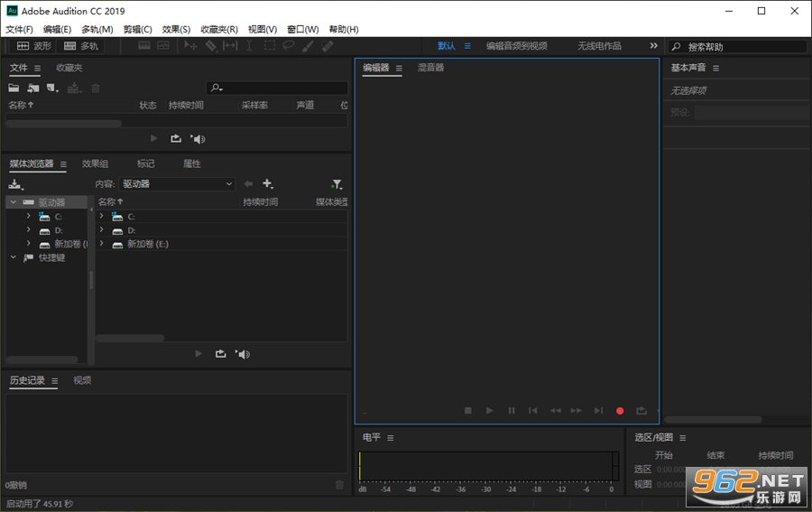Screen dimensions: 812x512
Task: Click the 预设 preset field
Action: pyautogui.click(x=752, y=113)
